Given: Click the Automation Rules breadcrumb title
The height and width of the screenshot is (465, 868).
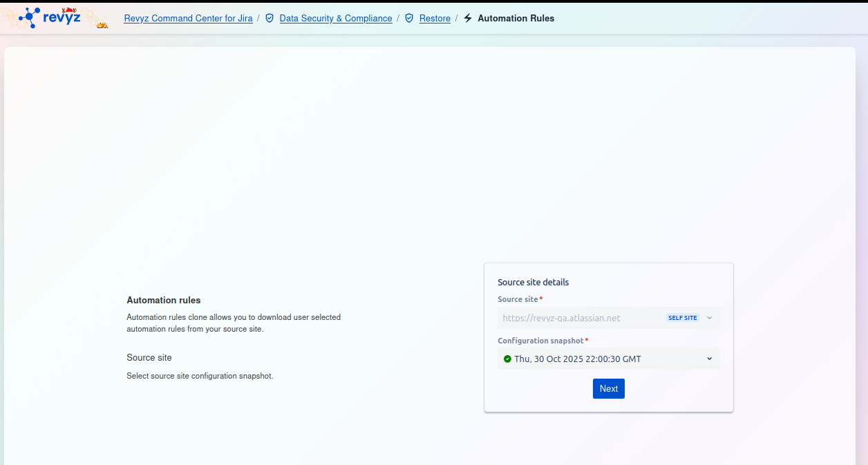Looking at the screenshot, I should 516,19.
